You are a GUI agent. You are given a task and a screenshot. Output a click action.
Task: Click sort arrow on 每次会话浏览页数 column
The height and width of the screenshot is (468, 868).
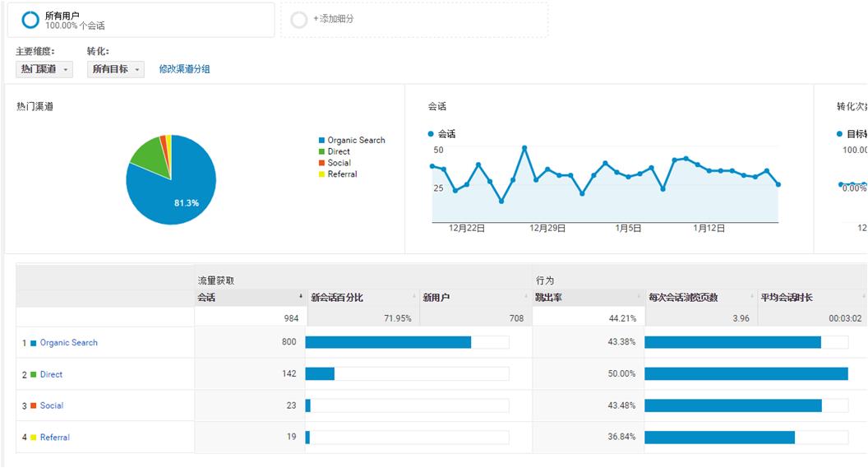(x=751, y=297)
